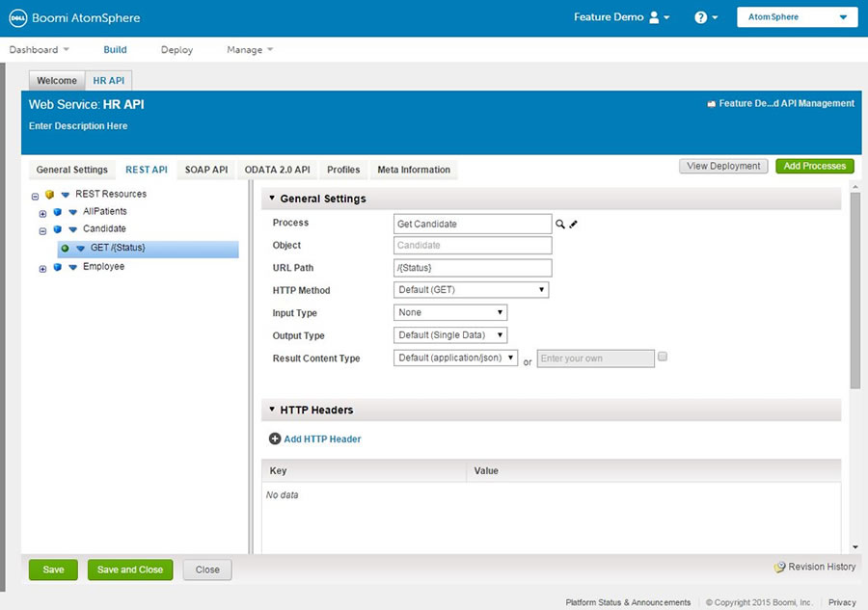The image size is (868, 610).
Task: Go to the Build menu
Action: tap(115, 50)
